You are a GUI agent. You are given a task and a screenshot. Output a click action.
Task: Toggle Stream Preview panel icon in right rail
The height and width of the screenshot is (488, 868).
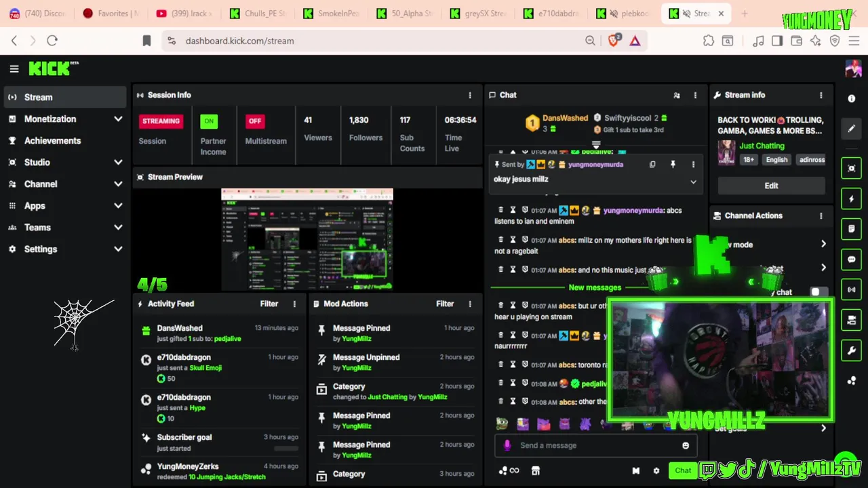[x=852, y=168]
